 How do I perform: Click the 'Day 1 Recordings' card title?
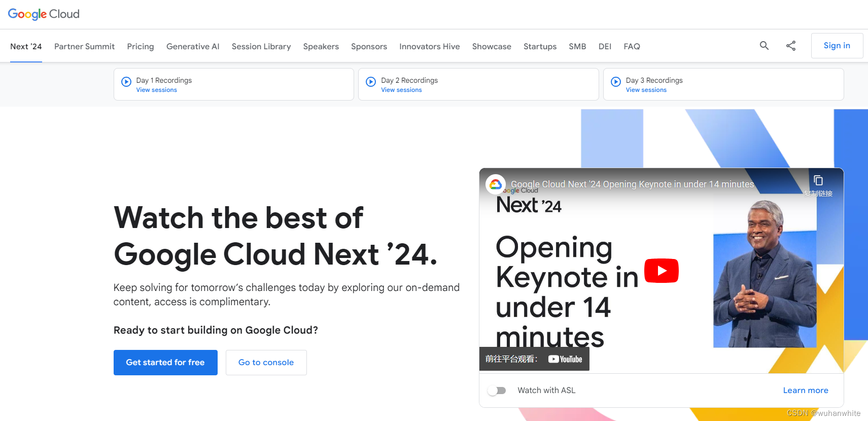164,80
